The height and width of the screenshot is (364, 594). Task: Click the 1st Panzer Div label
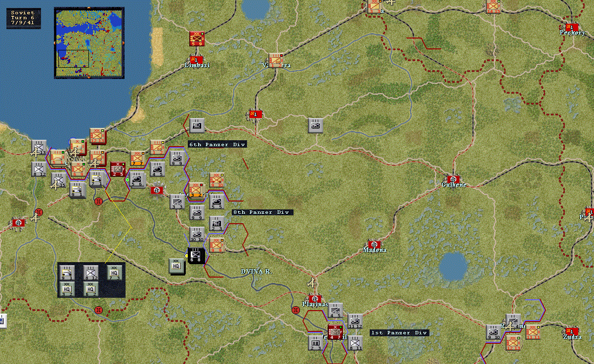point(399,332)
